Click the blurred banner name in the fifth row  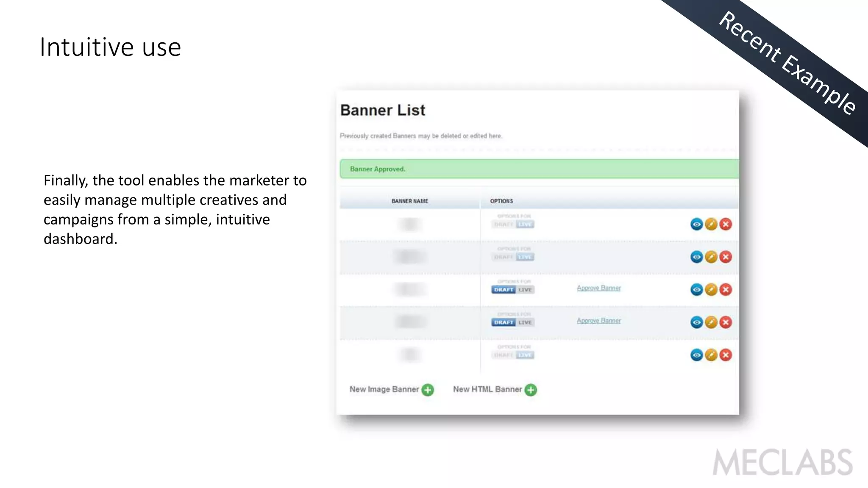[410, 355]
